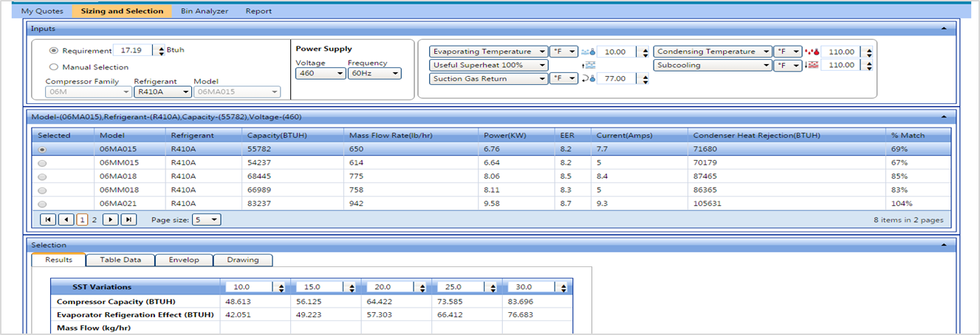Click current page number 1

tap(82, 219)
